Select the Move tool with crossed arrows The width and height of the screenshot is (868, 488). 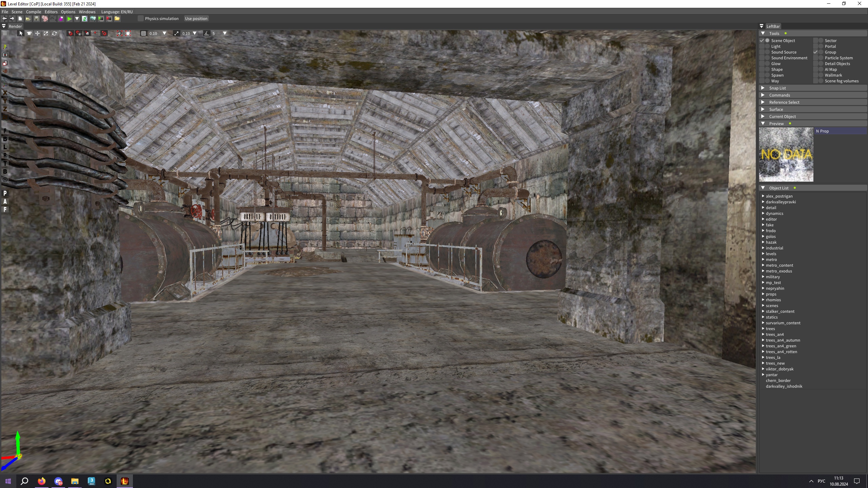pyautogui.click(x=37, y=33)
